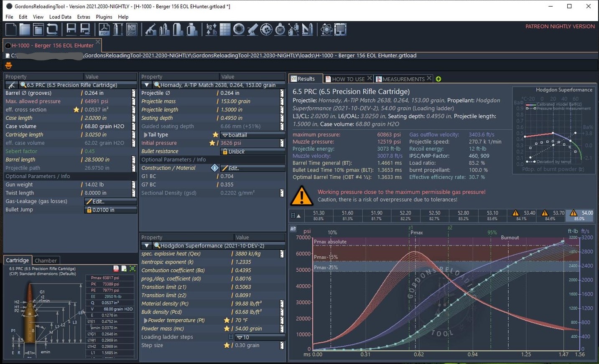Click Edit.. for Gas-Leakage

pos(111,202)
